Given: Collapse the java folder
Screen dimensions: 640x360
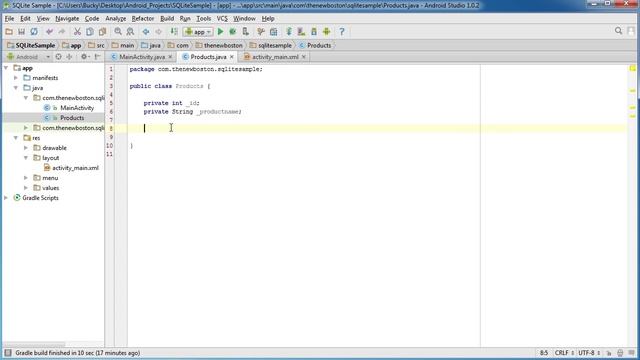Looking at the screenshot, I should coord(16,88).
